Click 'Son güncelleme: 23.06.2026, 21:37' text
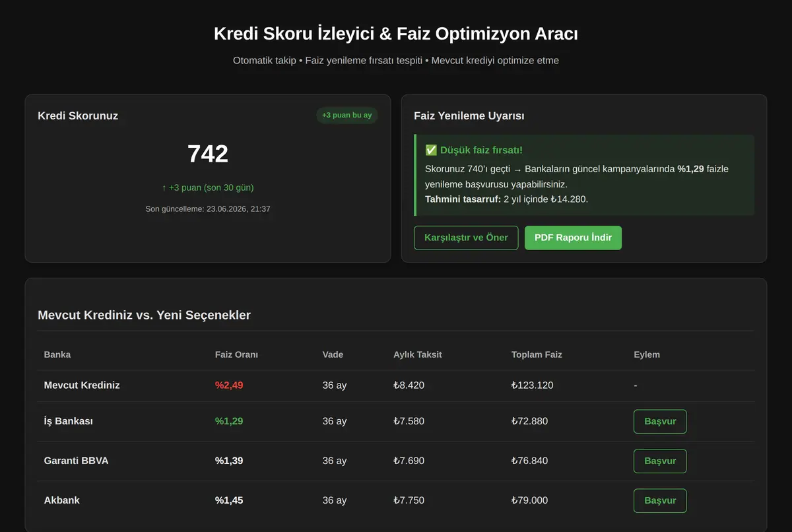 (x=208, y=209)
